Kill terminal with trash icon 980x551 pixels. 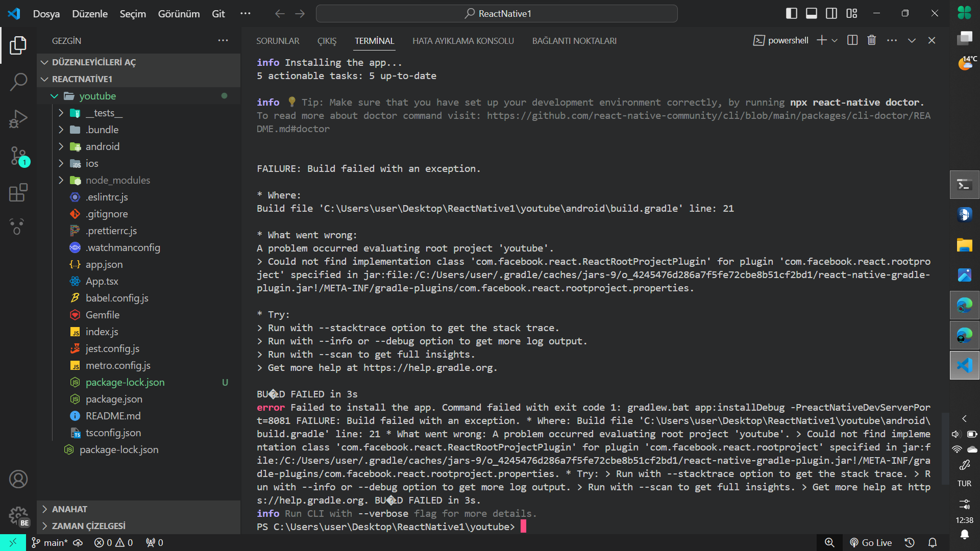pos(872,40)
